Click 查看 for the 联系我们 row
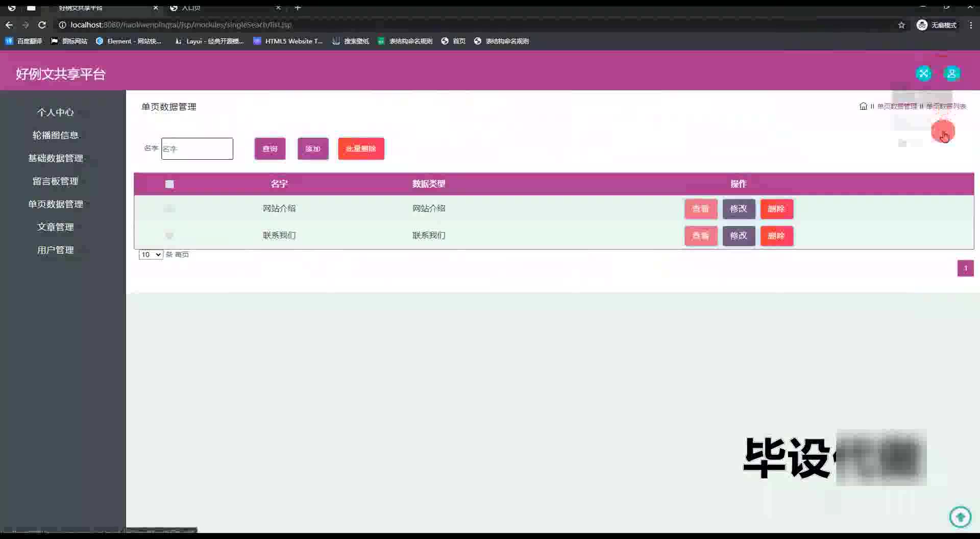The width and height of the screenshot is (980, 539). tap(701, 236)
